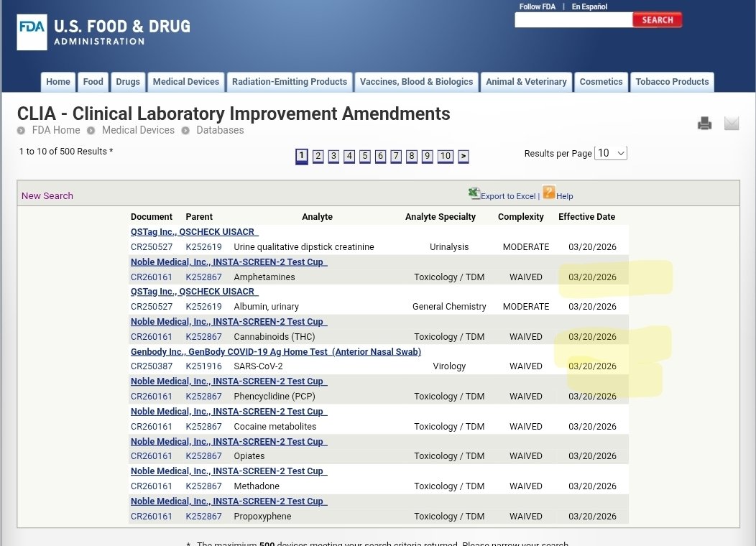The image size is (756, 546).
Task: Go to results page 2
Action: coord(318,156)
